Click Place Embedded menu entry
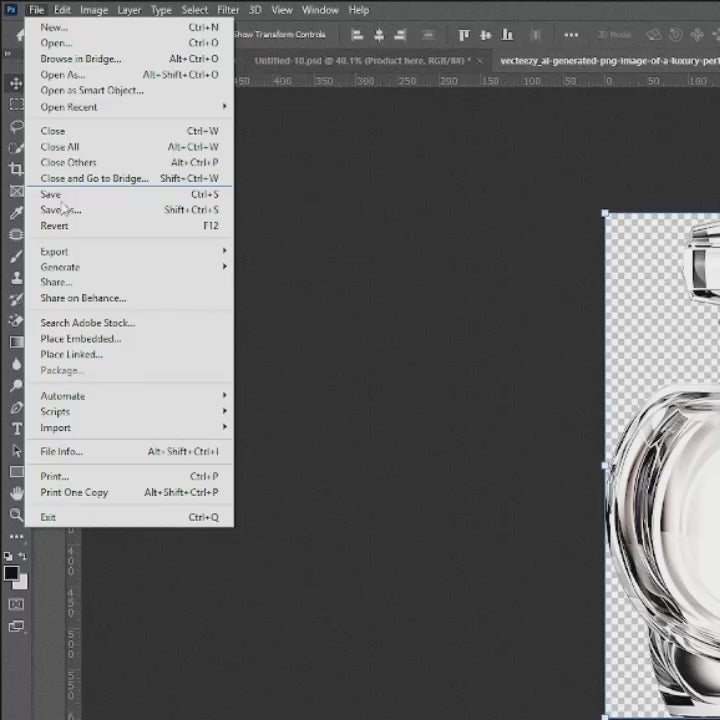Screen dimensions: 720x720 pos(81,339)
